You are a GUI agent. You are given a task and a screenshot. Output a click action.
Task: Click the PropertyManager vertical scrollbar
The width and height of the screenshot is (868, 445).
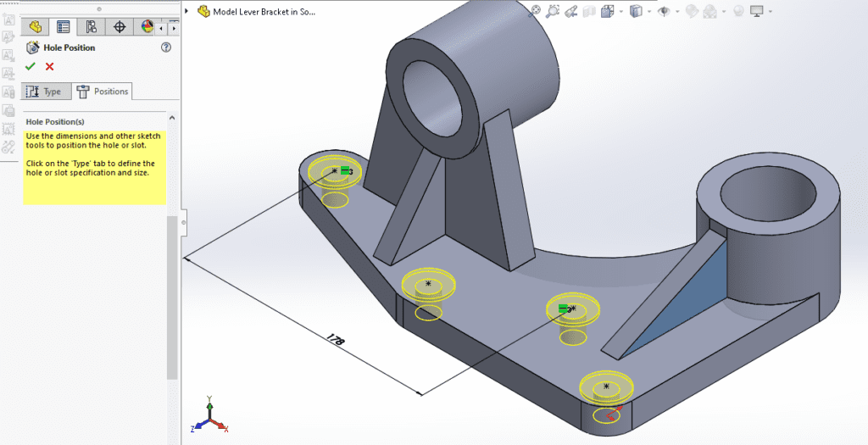(172, 298)
